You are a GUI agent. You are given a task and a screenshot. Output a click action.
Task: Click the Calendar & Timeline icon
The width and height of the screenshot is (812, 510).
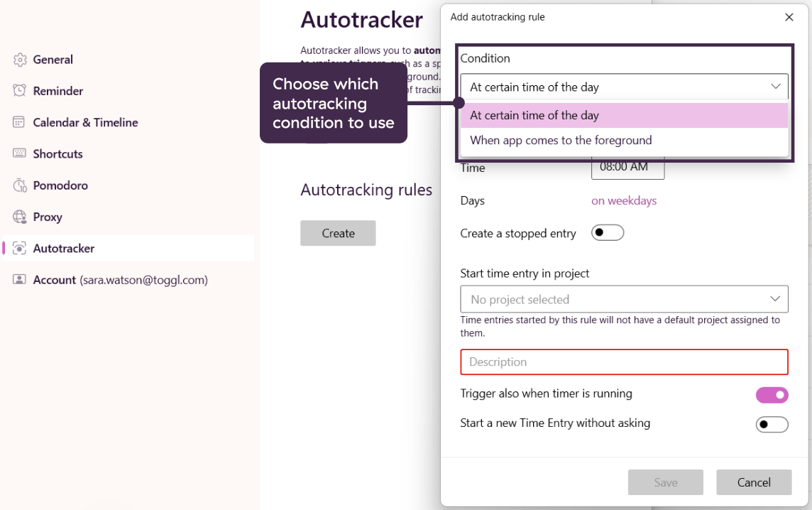click(x=20, y=122)
